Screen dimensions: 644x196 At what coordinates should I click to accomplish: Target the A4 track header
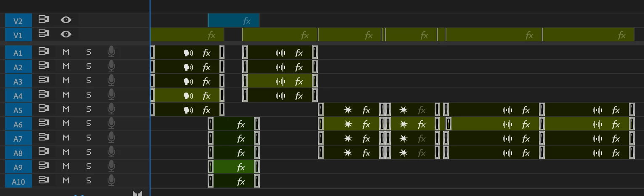click(18, 95)
